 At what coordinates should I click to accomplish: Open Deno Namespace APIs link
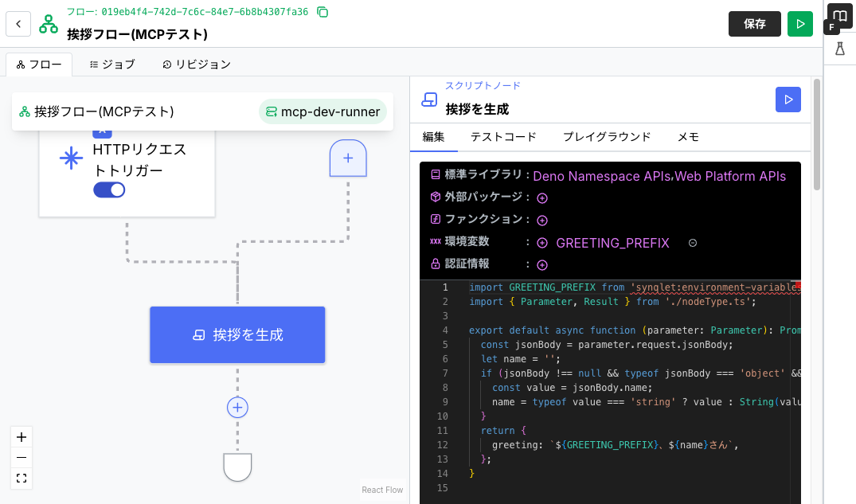602,176
